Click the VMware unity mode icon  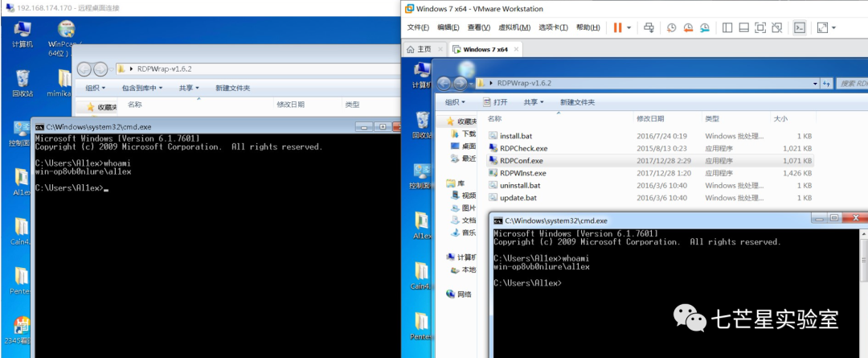tap(776, 27)
